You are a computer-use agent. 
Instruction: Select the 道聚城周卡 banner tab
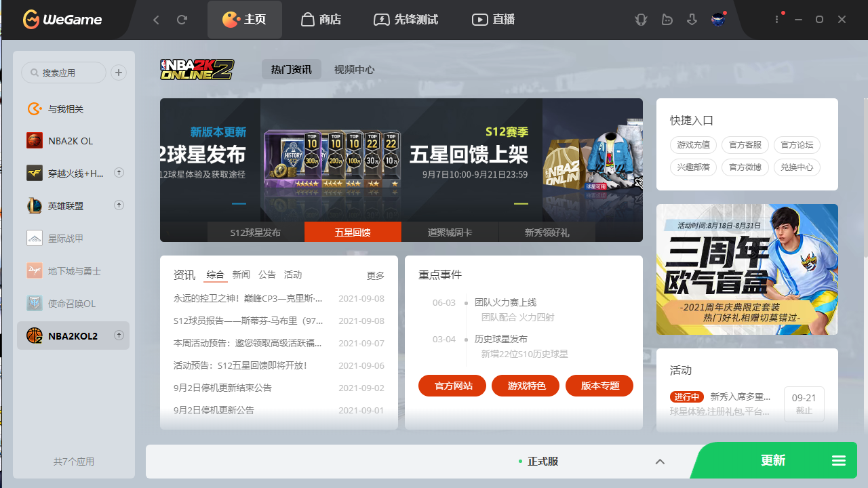tap(450, 232)
